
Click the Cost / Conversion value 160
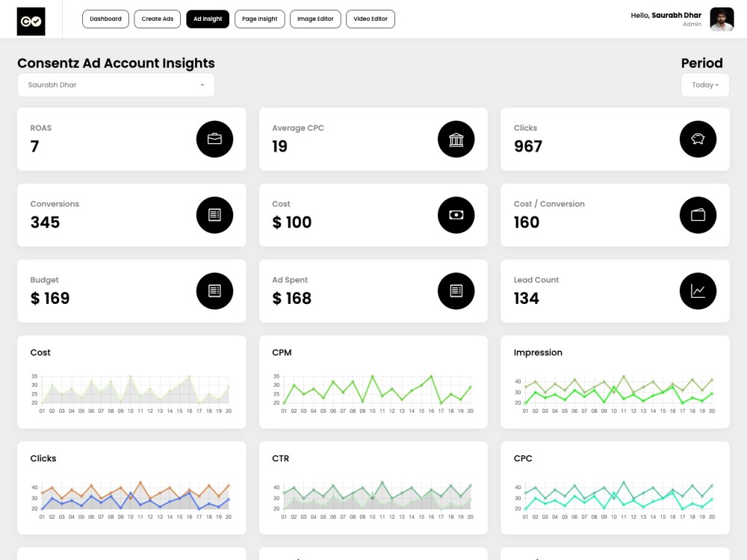(x=527, y=223)
